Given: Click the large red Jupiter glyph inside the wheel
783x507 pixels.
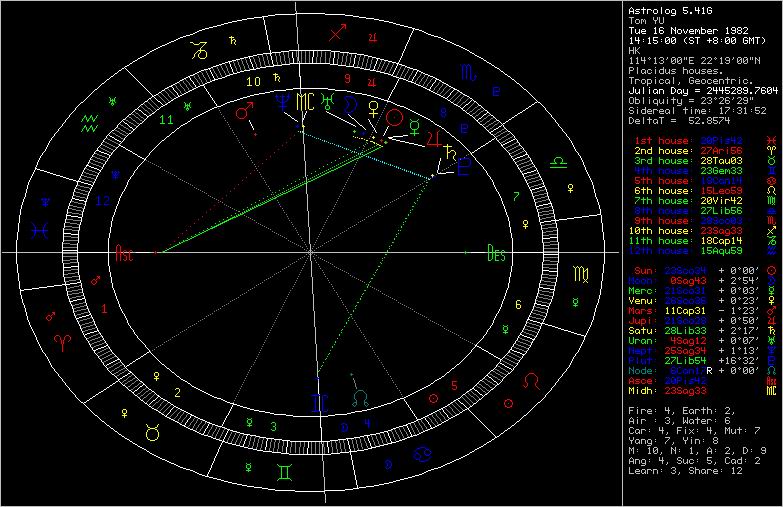Looking at the screenshot, I should pyautogui.click(x=433, y=138).
